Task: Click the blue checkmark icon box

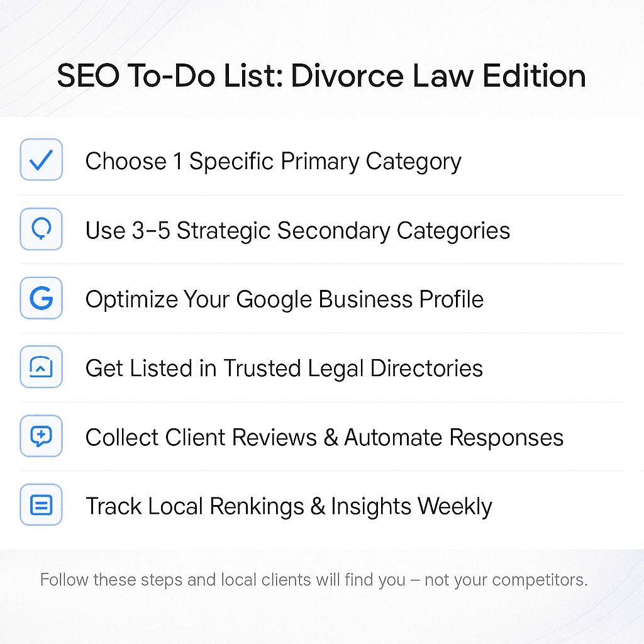Action: (41, 159)
